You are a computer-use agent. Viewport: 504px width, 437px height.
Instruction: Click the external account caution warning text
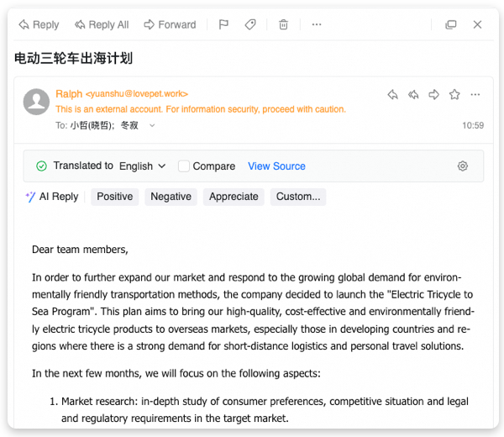[201, 109]
